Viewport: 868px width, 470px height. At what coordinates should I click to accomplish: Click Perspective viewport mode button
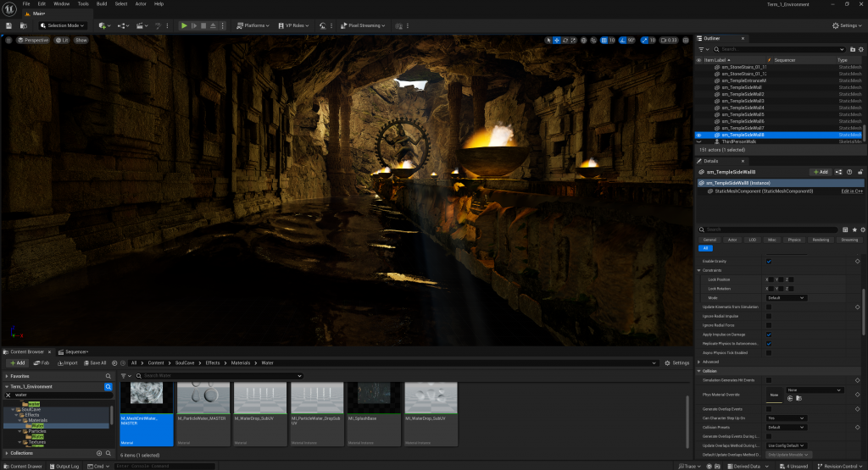[33, 40]
